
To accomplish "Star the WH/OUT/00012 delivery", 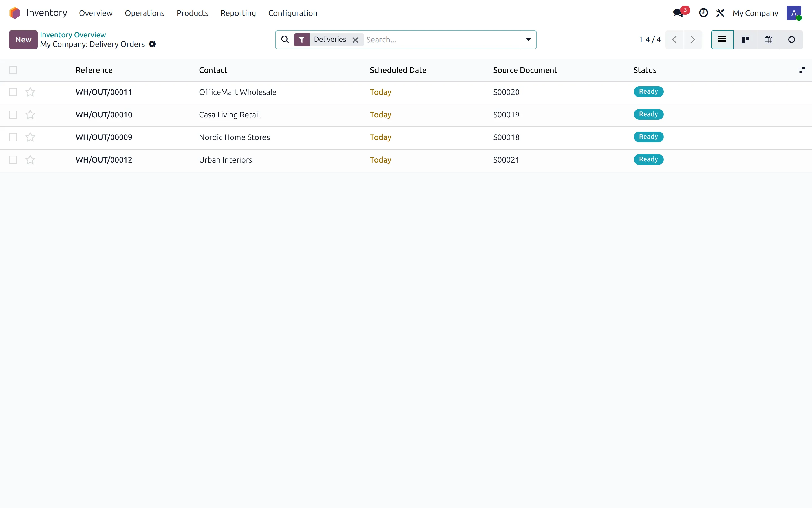I will [30, 159].
